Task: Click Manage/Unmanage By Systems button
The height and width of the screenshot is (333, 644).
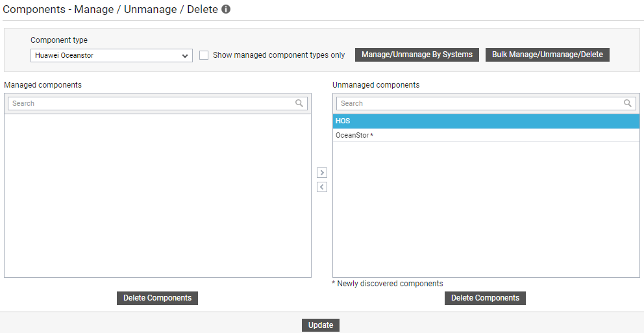Action: pos(417,55)
